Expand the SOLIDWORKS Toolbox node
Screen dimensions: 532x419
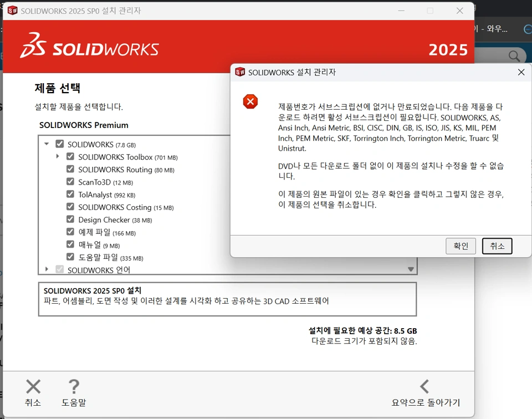[57, 156]
